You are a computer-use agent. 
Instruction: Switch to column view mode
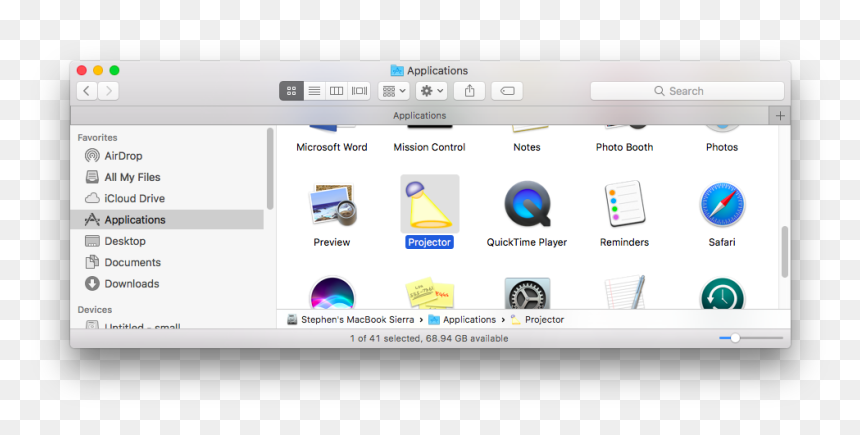pyautogui.click(x=337, y=91)
